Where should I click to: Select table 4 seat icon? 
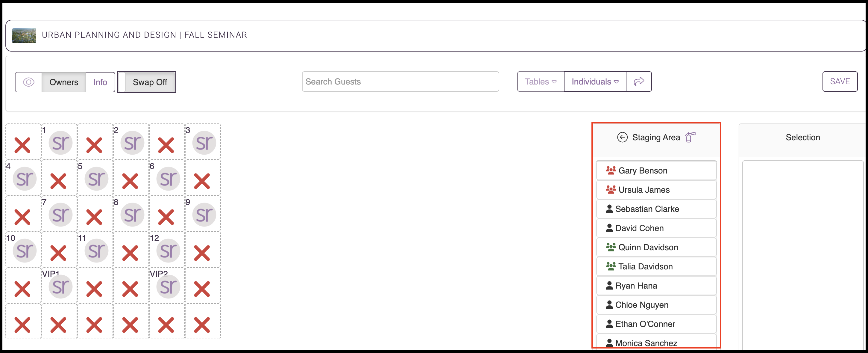[x=25, y=179]
